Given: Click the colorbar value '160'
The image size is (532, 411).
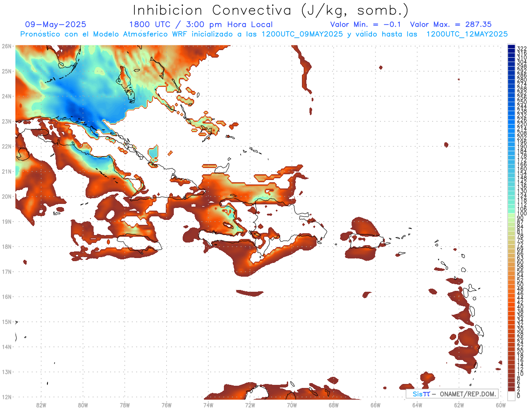Looking at the screenshot, I should point(522,169).
